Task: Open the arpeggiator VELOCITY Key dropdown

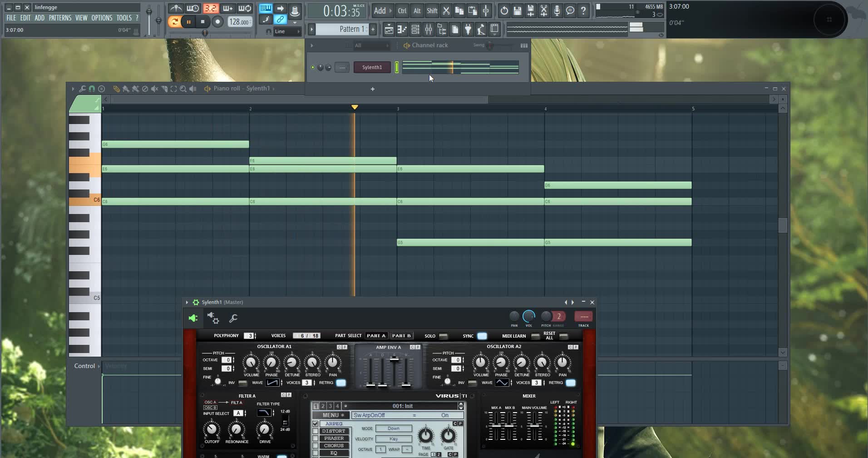Action: point(394,439)
